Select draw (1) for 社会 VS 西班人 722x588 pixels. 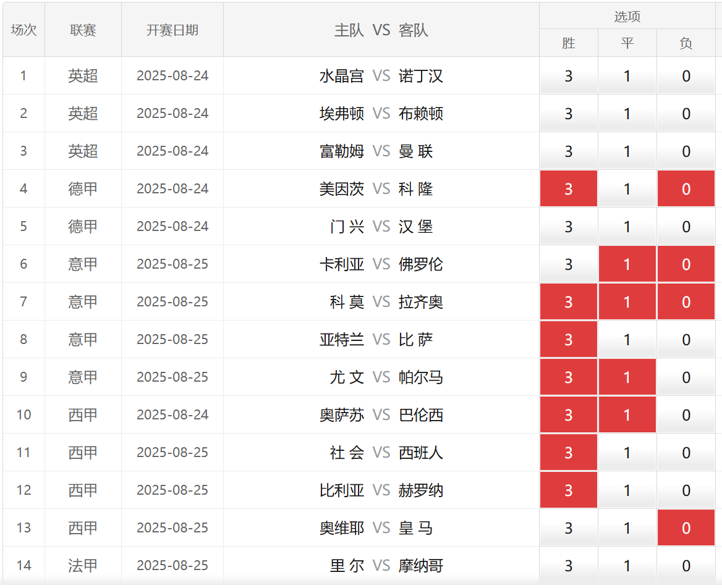627,453
